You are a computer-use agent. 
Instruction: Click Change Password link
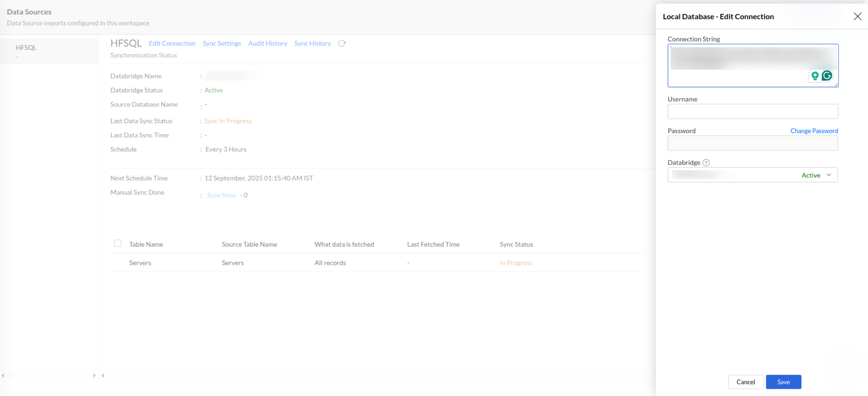tap(814, 131)
